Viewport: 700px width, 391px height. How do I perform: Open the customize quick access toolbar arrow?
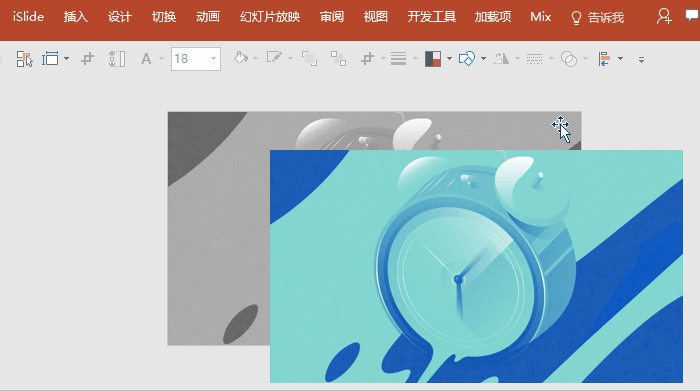point(641,59)
